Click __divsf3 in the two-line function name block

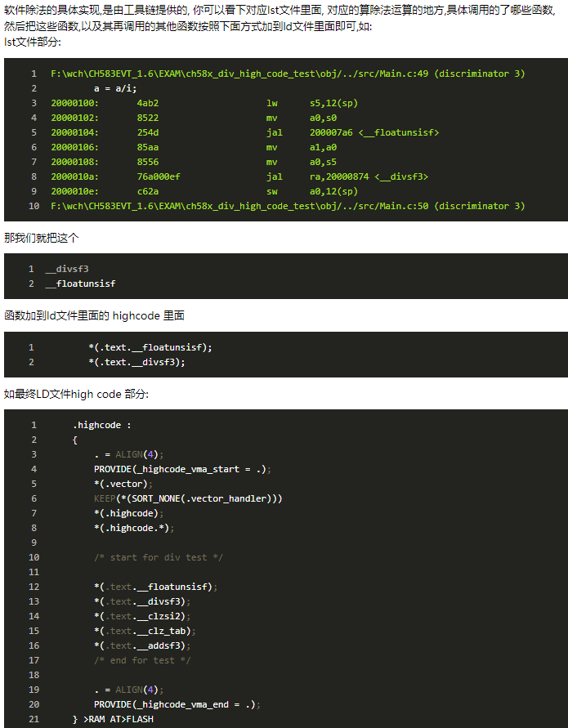tap(67, 269)
